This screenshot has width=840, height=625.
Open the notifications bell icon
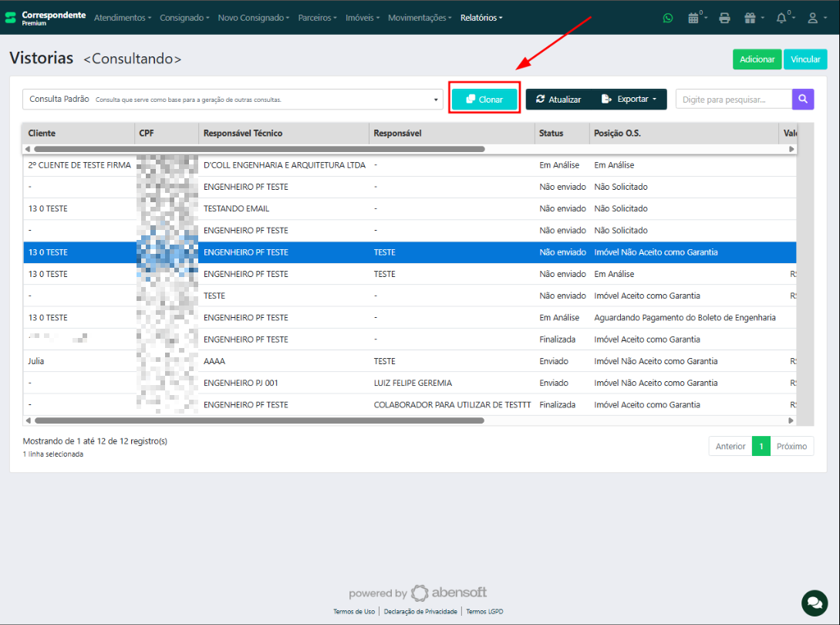coord(784,18)
